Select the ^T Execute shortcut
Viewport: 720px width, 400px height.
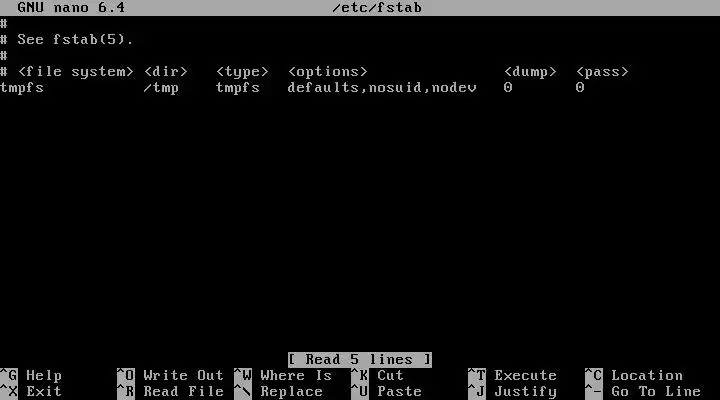tap(512, 376)
